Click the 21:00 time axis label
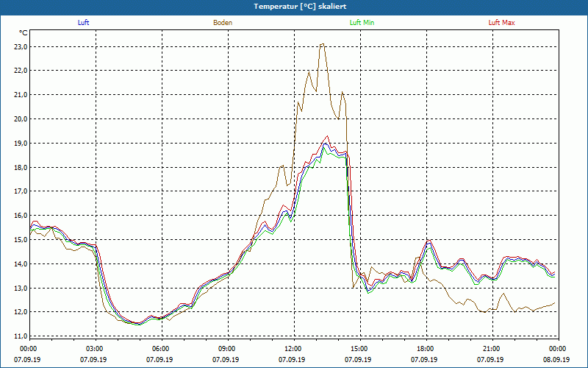The width and height of the screenshot is (588, 368). coord(490,349)
